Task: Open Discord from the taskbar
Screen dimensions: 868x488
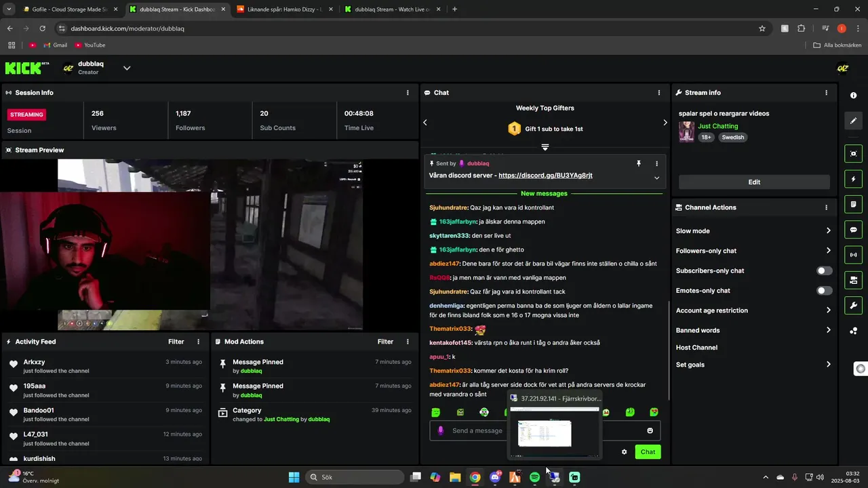Action: point(495,477)
